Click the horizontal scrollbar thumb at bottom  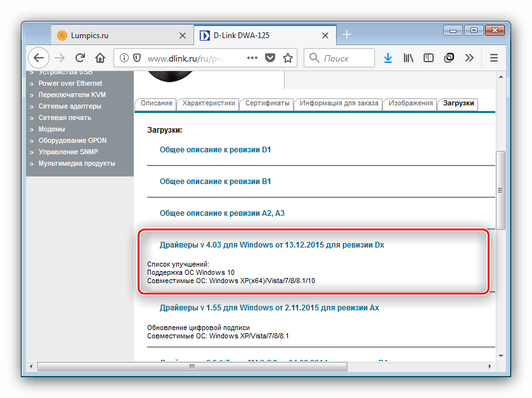(x=190, y=366)
